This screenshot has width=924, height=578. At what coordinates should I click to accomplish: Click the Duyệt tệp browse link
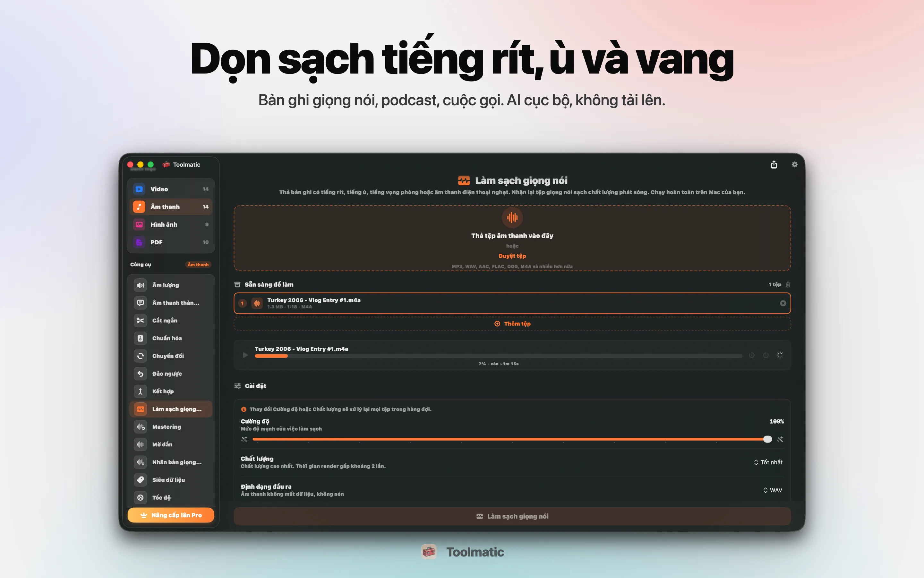click(x=512, y=256)
